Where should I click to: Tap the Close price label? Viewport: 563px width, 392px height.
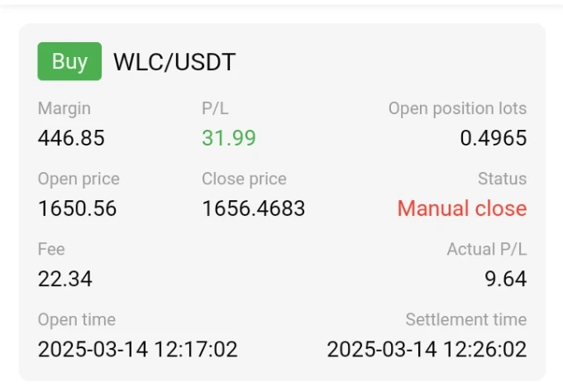pyautogui.click(x=244, y=179)
